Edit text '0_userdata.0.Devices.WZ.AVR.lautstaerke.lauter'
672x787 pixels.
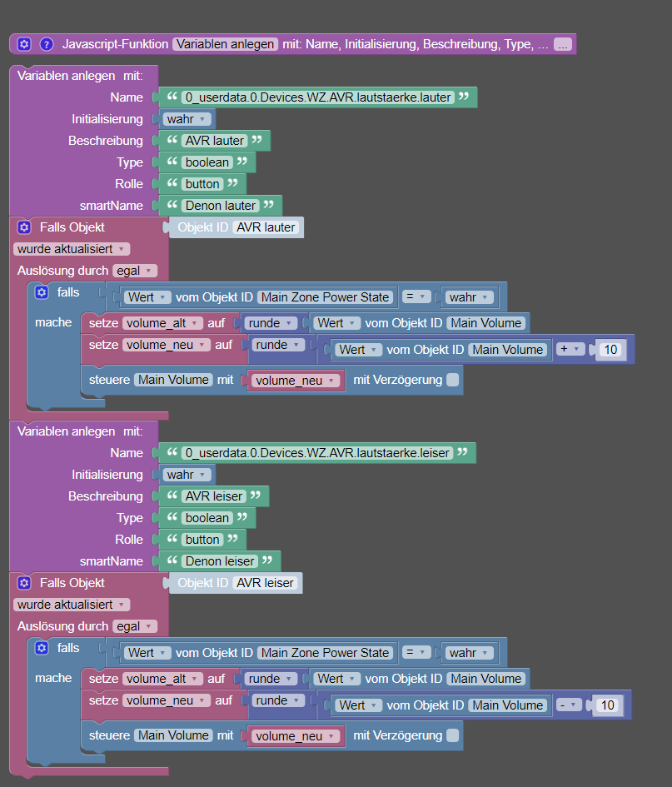click(318, 97)
